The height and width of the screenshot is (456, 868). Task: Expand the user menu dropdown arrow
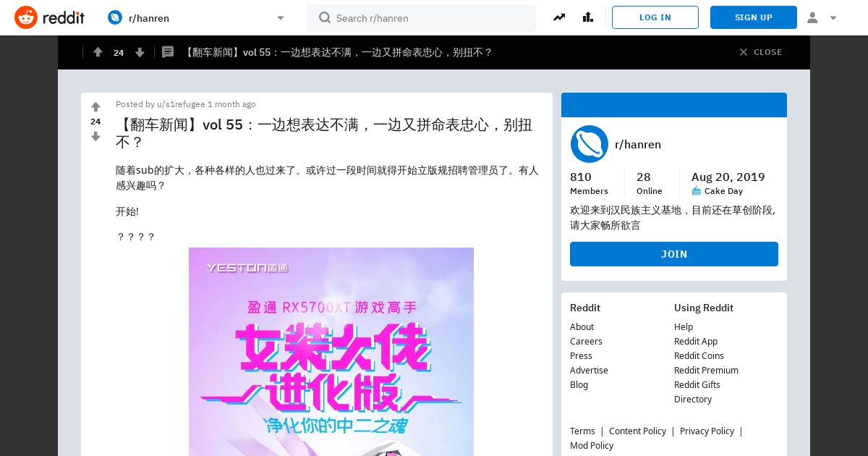[x=833, y=18]
